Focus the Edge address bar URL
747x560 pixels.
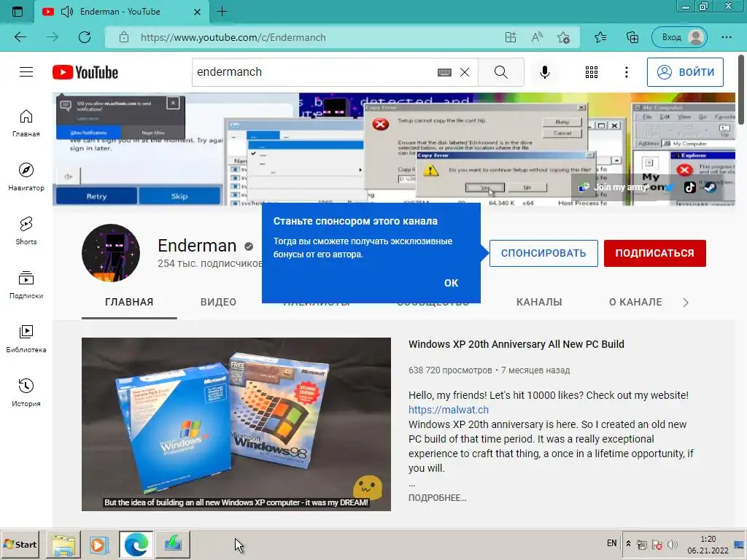click(233, 37)
